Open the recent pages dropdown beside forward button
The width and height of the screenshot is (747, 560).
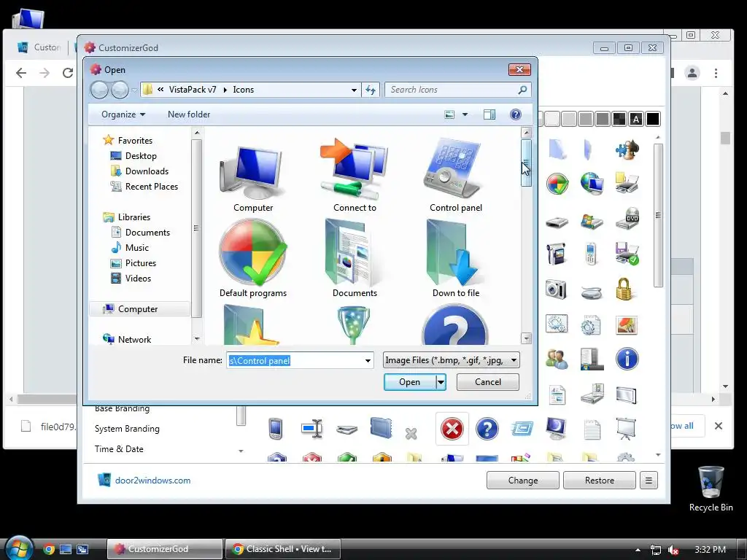pos(134,90)
